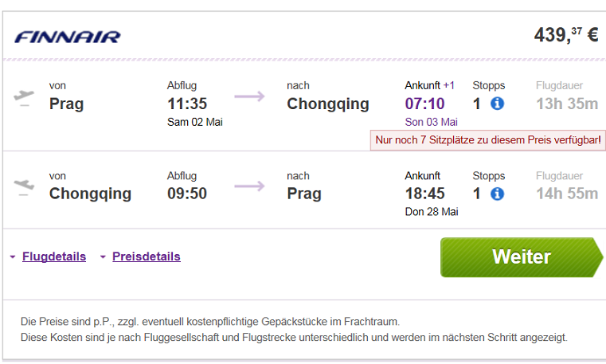Click the return flight plane icon
The height and width of the screenshot is (364, 606).
24,187
